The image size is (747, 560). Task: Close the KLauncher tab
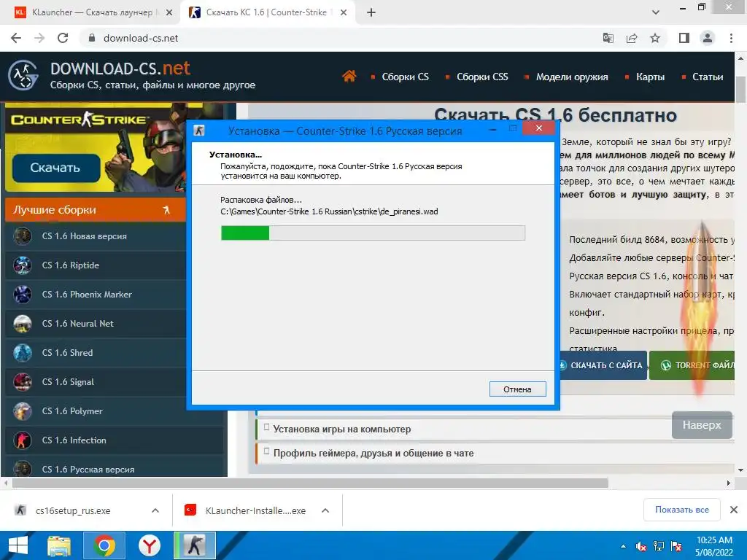click(169, 13)
